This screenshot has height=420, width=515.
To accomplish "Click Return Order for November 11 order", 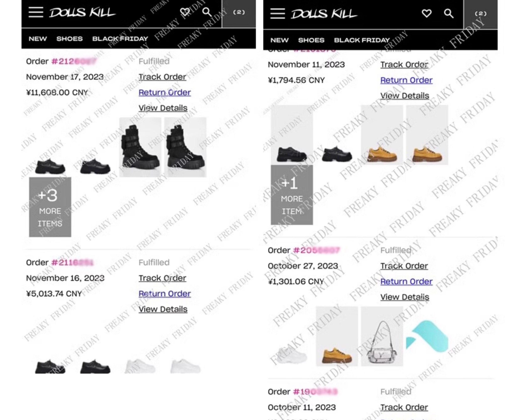I will click(x=406, y=80).
